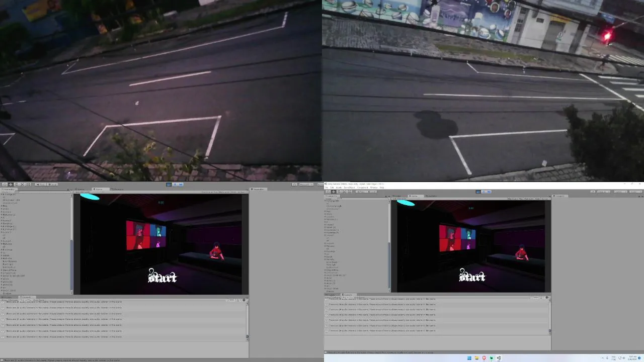Toggle Stats overlay in right Game view

coord(537,200)
